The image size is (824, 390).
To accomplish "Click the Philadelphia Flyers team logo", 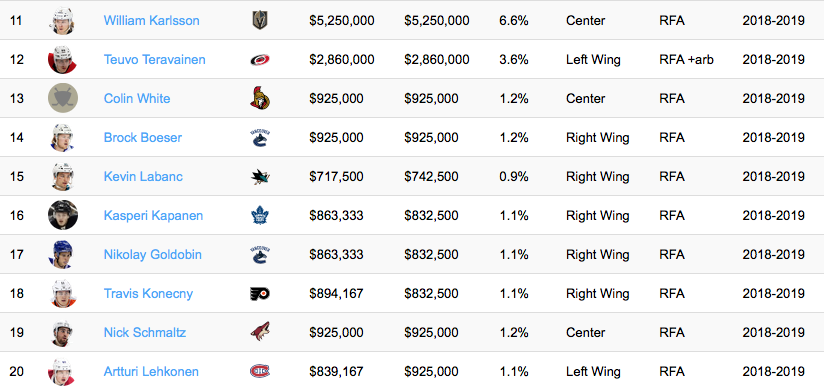I will coord(260,293).
